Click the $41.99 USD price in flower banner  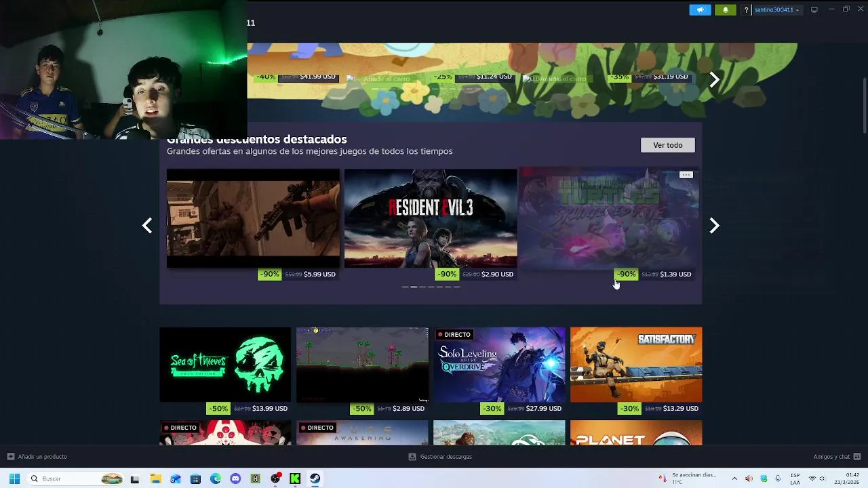coord(317,77)
